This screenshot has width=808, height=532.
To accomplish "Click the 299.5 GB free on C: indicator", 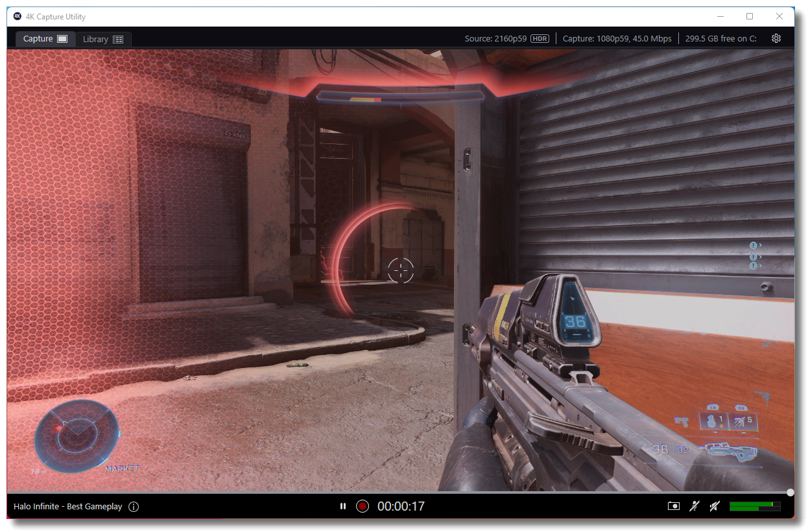I will (720, 38).
